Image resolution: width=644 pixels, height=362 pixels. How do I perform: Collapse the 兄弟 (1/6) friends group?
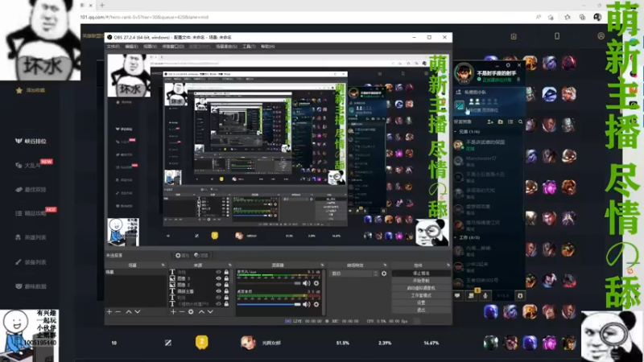coord(455,132)
